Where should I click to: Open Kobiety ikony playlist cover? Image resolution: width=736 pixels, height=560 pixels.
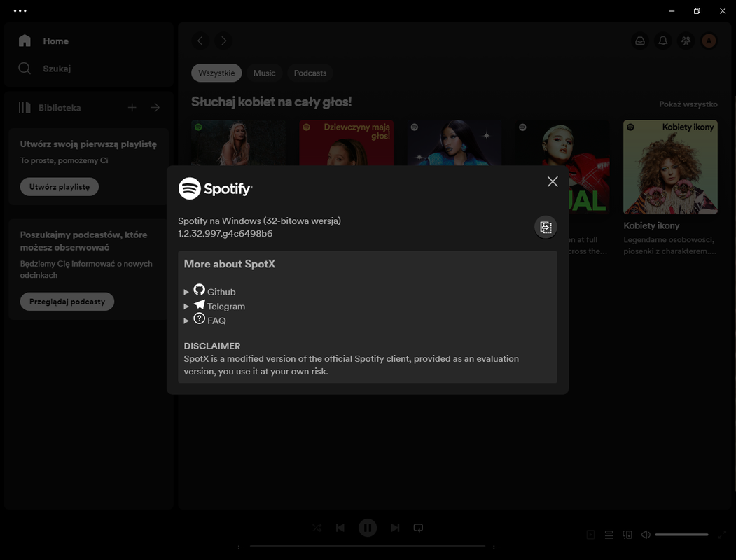click(670, 167)
